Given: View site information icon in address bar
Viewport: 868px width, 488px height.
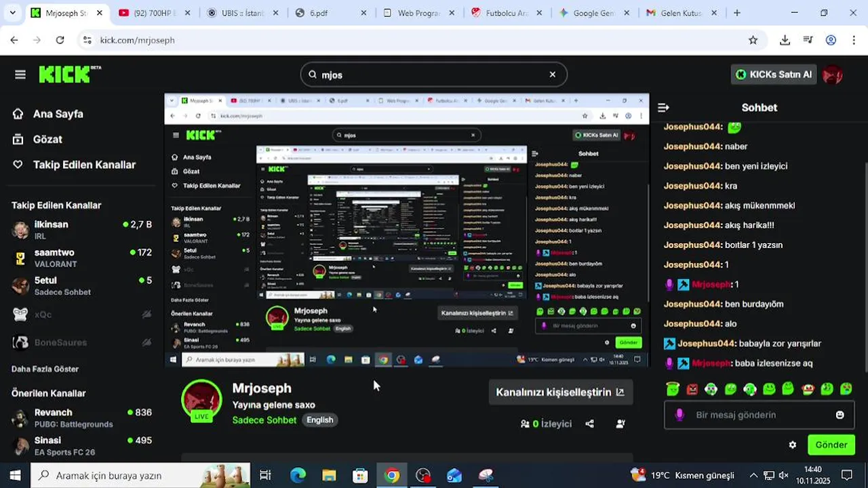Looking at the screenshot, I should pos(86,40).
